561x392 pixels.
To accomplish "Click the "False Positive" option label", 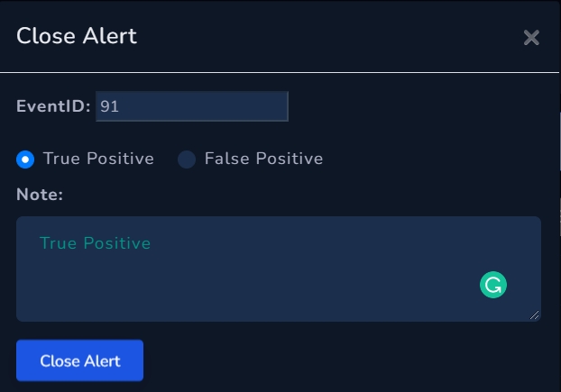I will (x=263, y=159).
